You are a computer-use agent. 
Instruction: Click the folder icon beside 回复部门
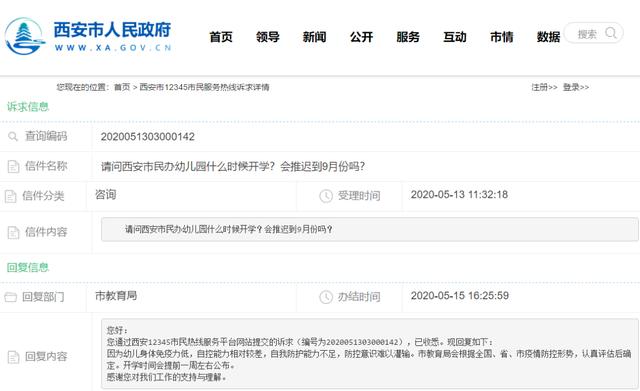(x=10, y=297)
